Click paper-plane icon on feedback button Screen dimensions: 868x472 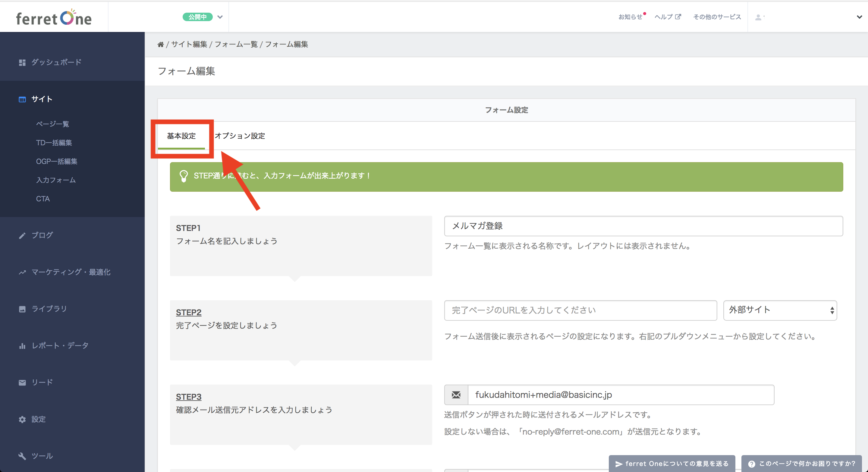click(619, 464)
